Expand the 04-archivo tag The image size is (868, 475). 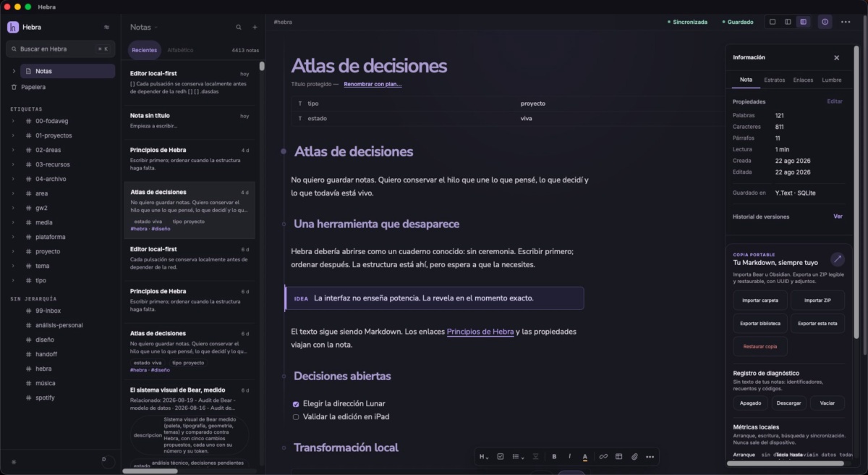[x=14, y=179]
